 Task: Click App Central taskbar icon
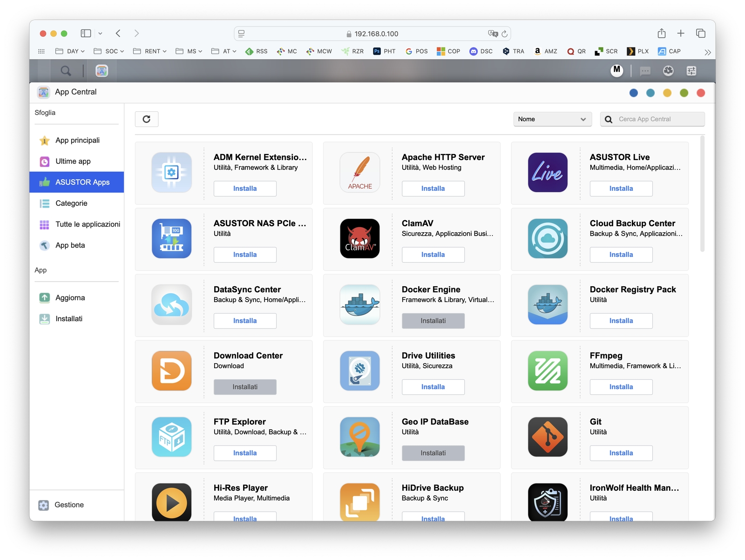click(102, 71)
